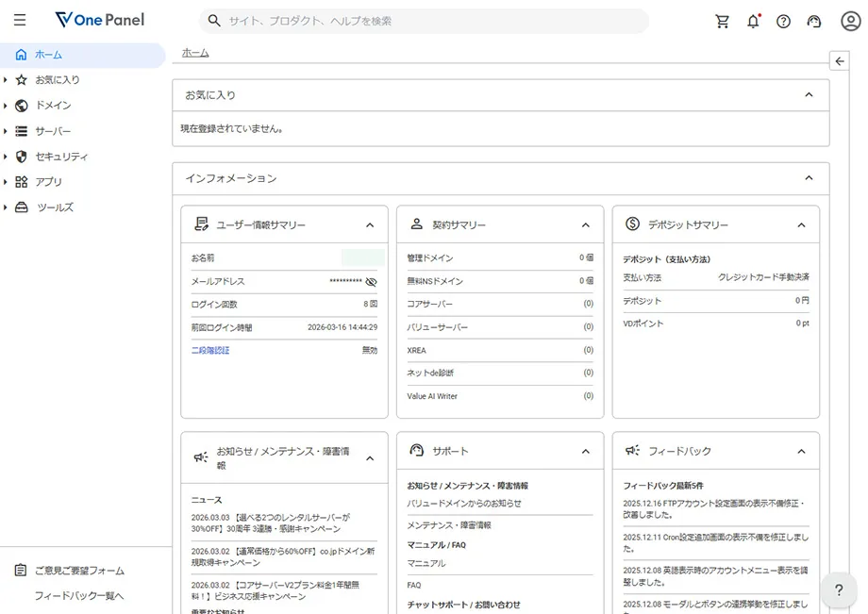Collapse the デポジットサマリー card
This screenshot has width=868, height=614.
pos(801,225)
